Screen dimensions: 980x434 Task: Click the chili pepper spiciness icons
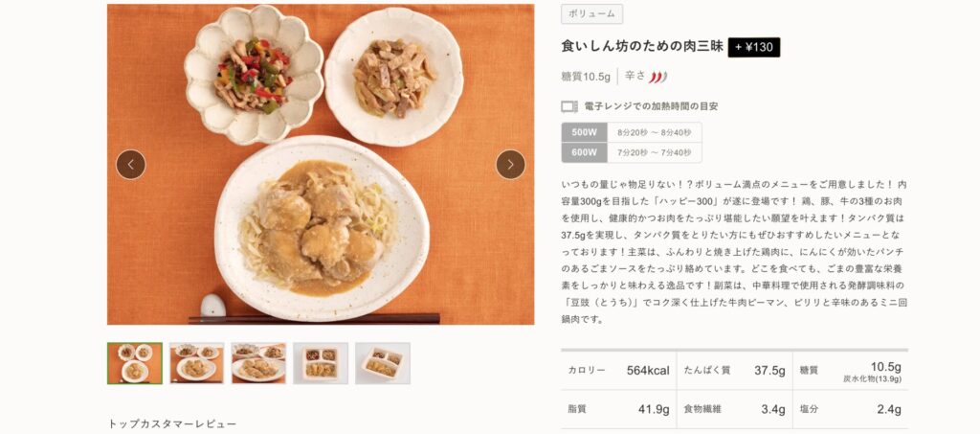click(x=657, y=77)
